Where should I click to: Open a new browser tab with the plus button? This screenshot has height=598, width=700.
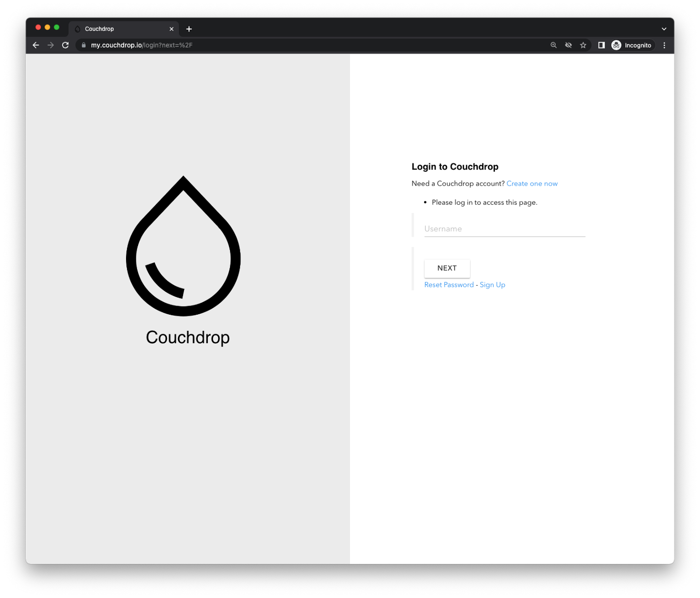tap(189, 29)
